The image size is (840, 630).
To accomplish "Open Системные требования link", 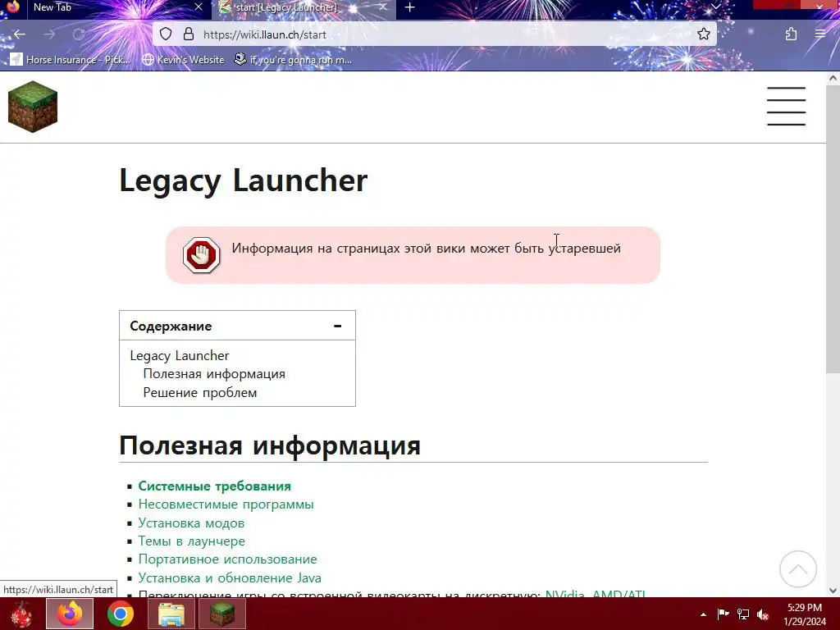I will 214,486.
